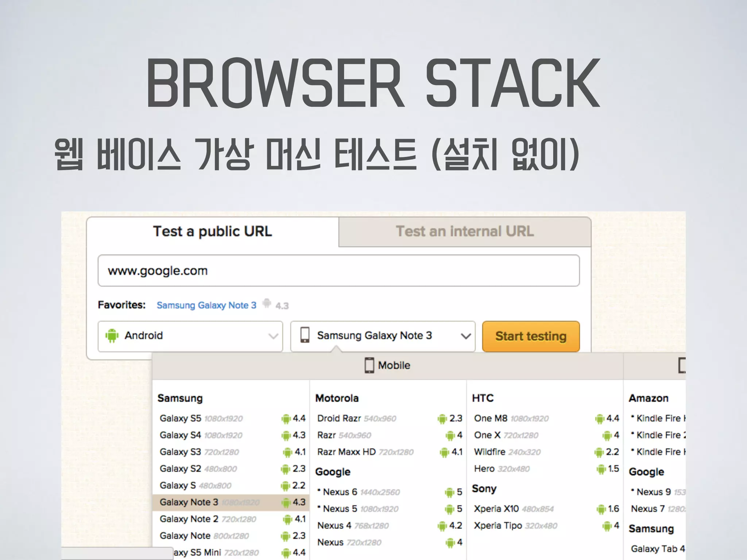Click the phone icon beside Samsung Galaxy Note 3
This screenshot has height=560, width=747.
(x=305, y=335)
